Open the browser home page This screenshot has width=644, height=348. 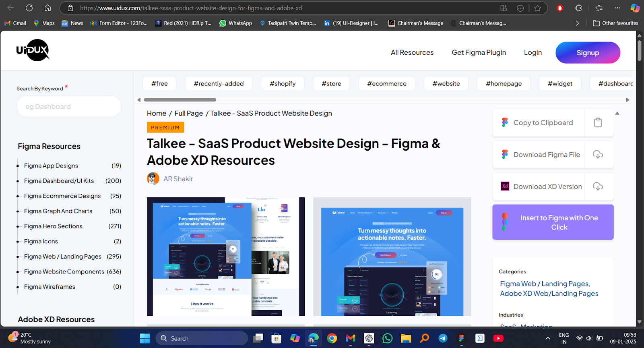47,8
